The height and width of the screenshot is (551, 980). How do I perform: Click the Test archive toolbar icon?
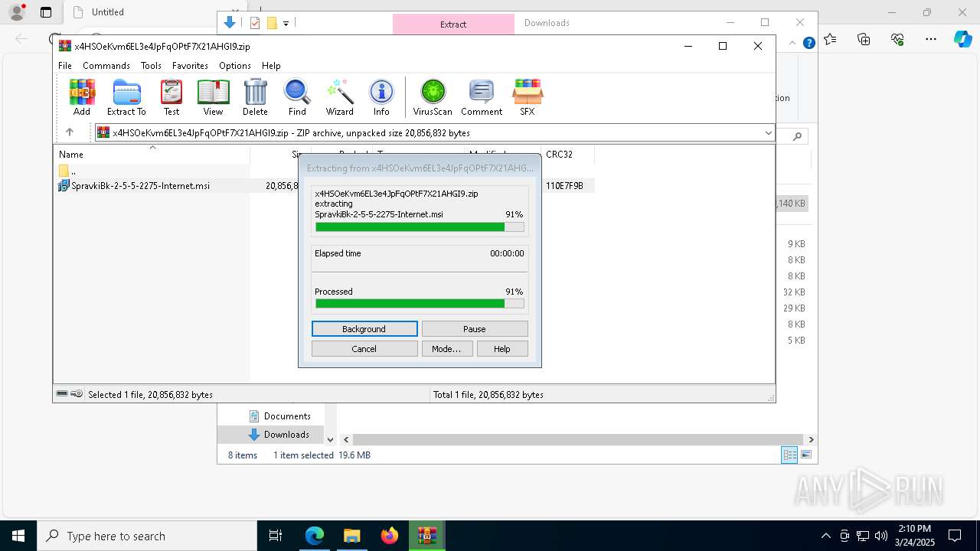click(171, 97)
